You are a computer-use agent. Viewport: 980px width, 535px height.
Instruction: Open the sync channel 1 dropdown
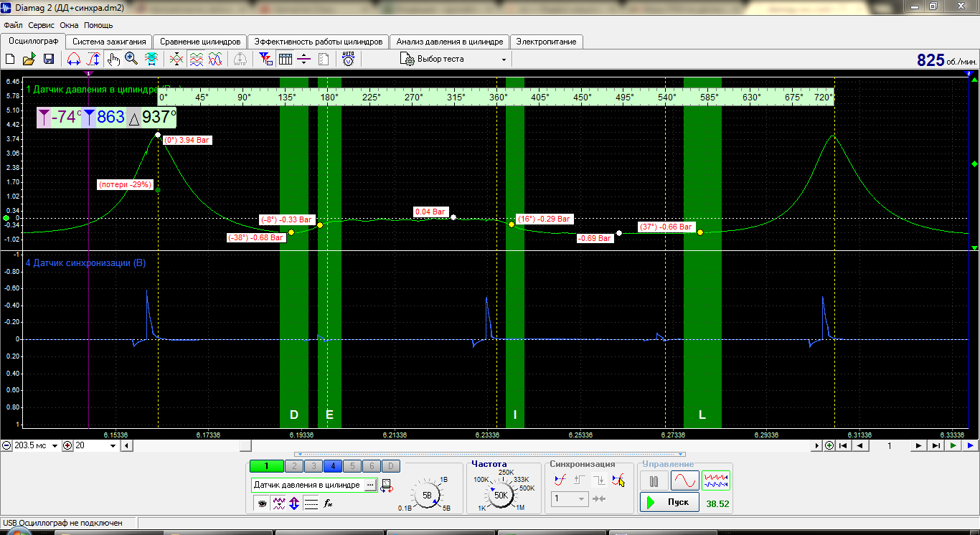click(570, 499)
